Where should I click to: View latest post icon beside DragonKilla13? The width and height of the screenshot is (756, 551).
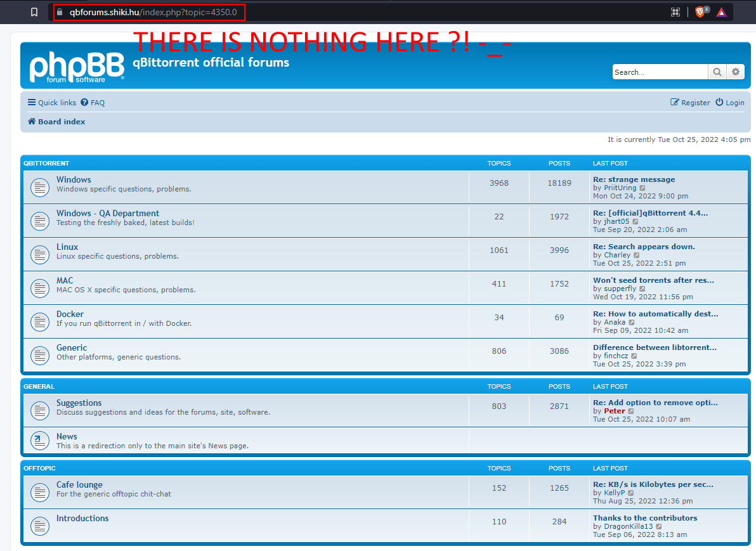click(x=658, y=527)
